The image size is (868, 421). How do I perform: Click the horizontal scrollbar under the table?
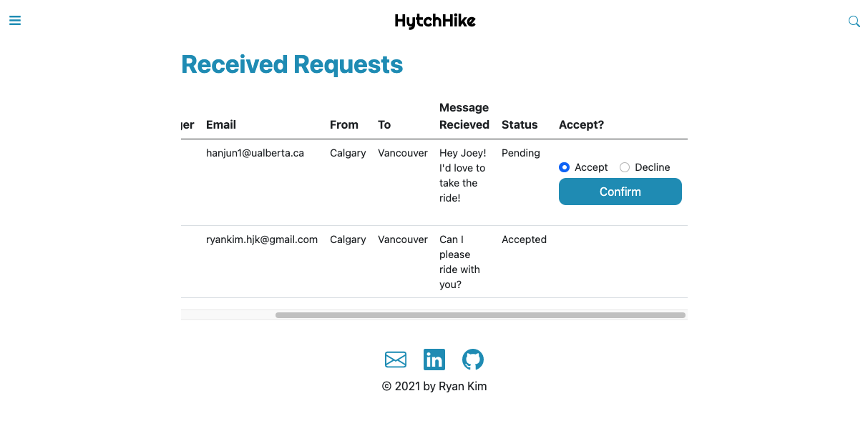(x=480, y=315)
